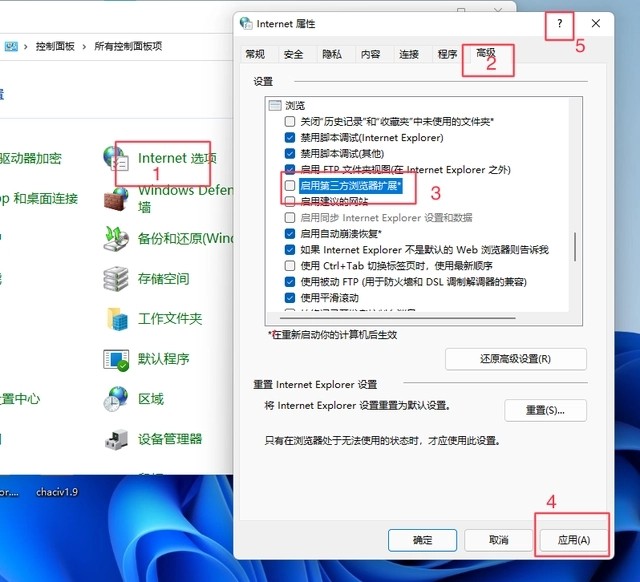Uncheck 启用自动崩溃恢复

coord(290,234)
